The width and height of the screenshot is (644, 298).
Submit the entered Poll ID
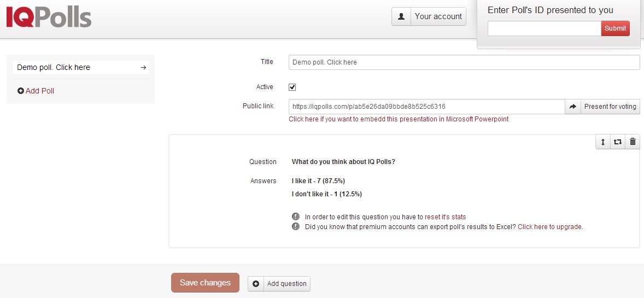615,28
